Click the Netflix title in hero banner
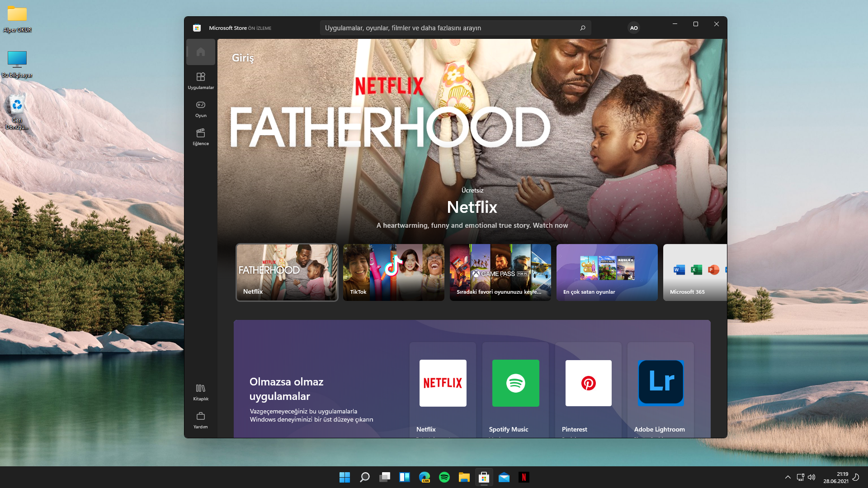This screenshot has height=488, width=868. (x=472, y=207)
